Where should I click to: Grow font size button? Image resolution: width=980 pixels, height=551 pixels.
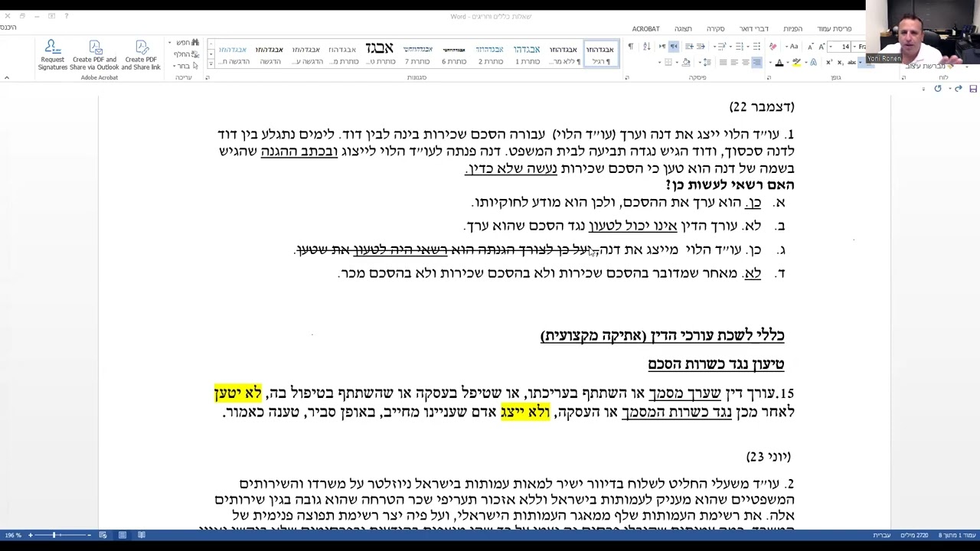click(x=821, y=47)
